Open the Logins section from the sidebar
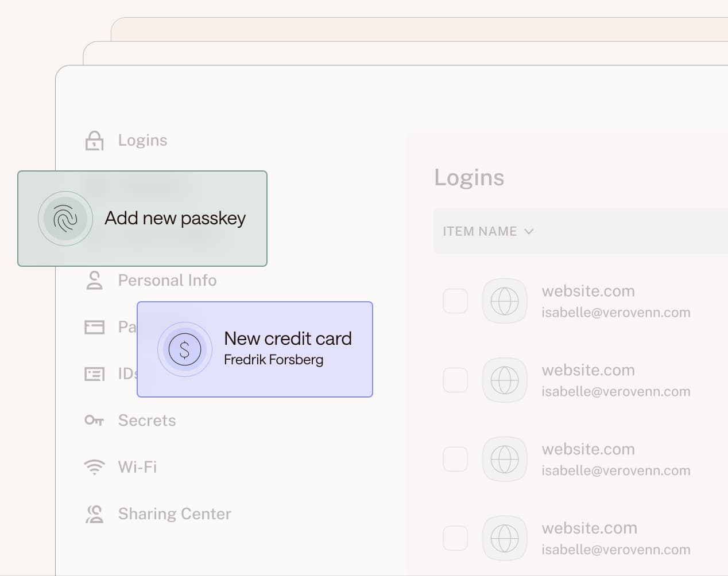Viewport: 728px width, 576px height. pyautogui.click(x=142, y=139)
